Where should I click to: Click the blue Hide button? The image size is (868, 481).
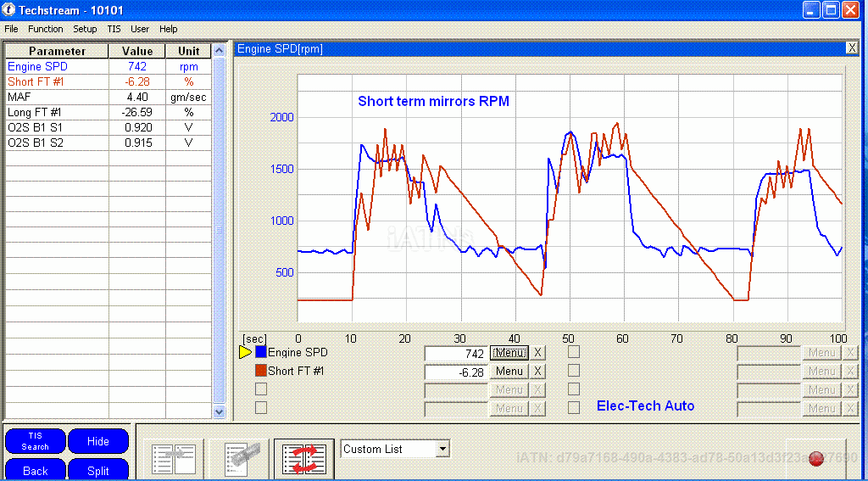[98, 441]
